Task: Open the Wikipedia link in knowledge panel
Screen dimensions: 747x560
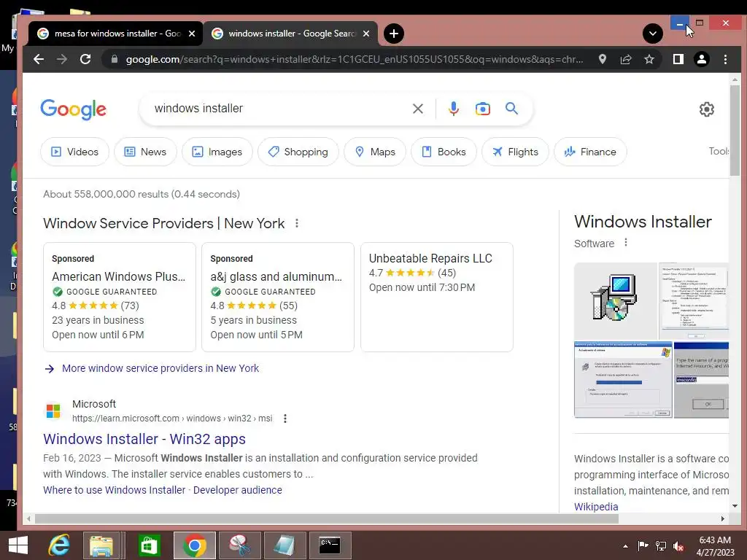Action: tap(596, 507)
